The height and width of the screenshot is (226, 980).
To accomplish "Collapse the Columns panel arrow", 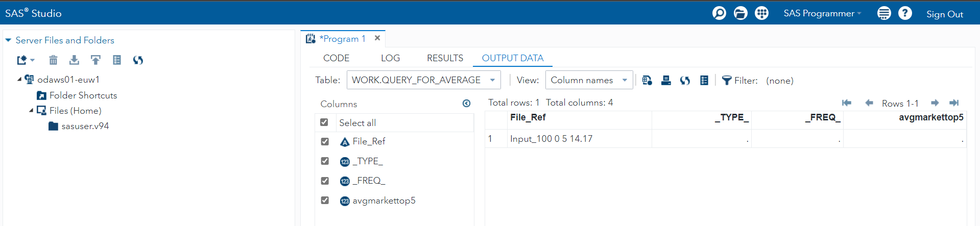I will 466,104.
